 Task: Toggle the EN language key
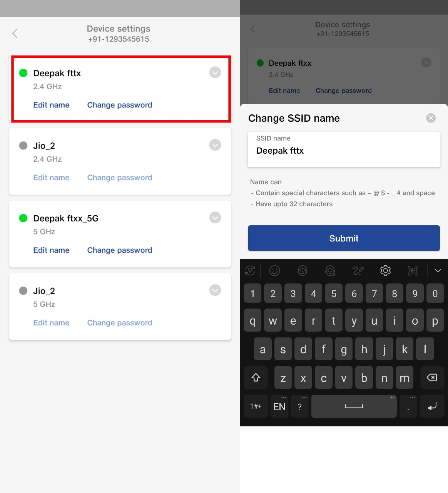[279, 406]
